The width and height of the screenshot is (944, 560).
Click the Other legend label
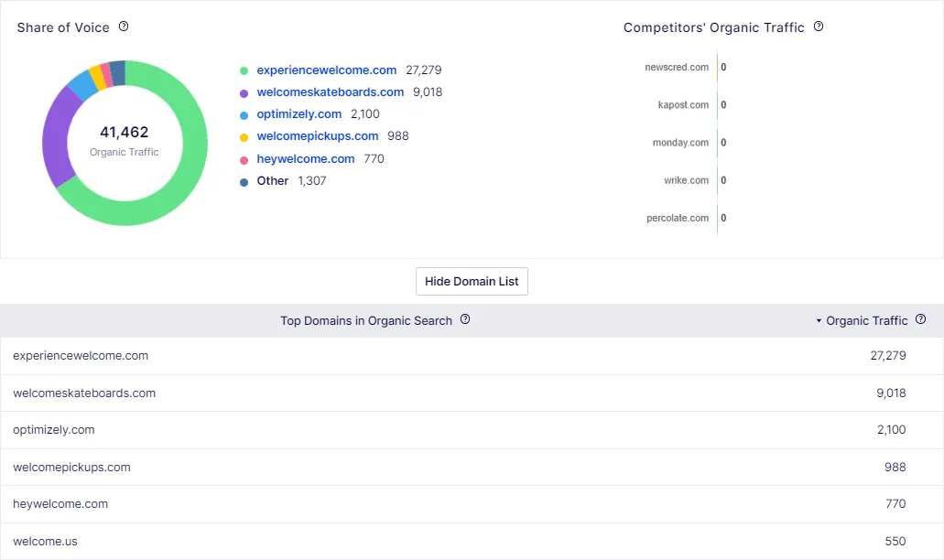pos(273,180)
